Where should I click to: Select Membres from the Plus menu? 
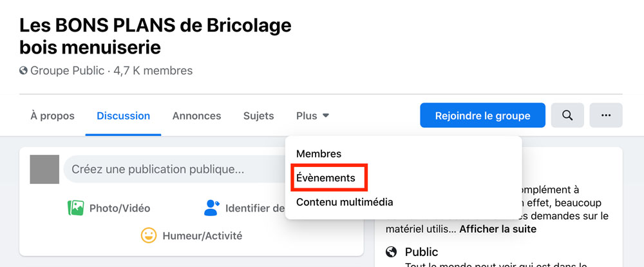pyautogui.click(x=319, y=154)
